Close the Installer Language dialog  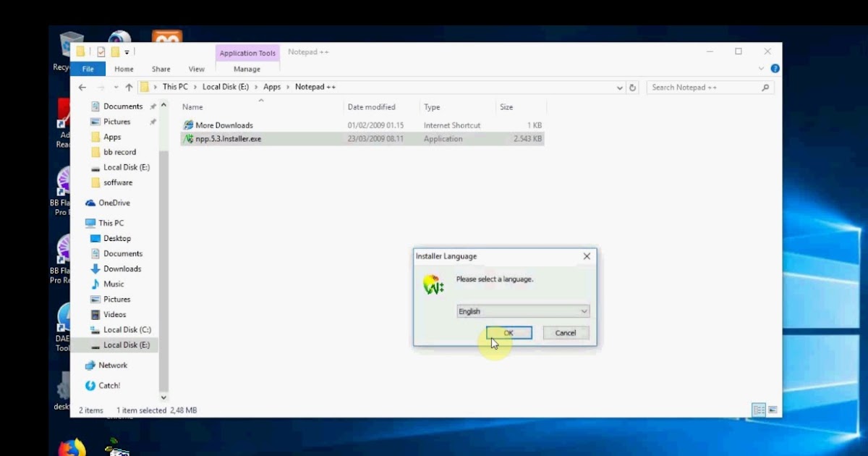(x=587, y=256)
